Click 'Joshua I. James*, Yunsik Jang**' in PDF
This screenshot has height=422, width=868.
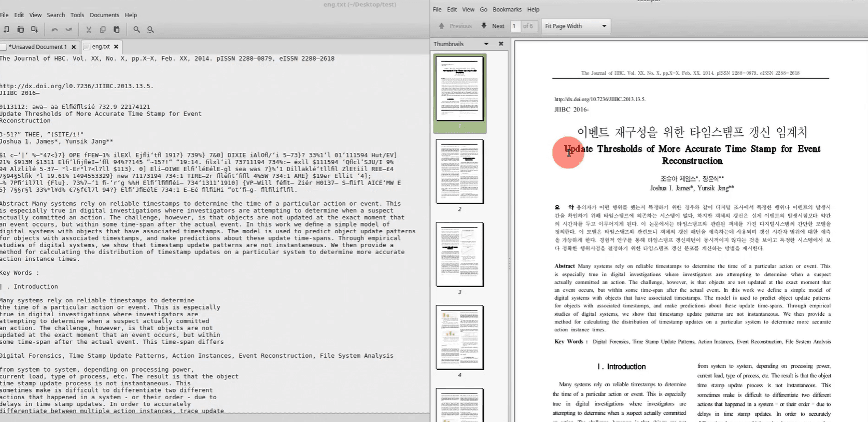coord(692,188)
